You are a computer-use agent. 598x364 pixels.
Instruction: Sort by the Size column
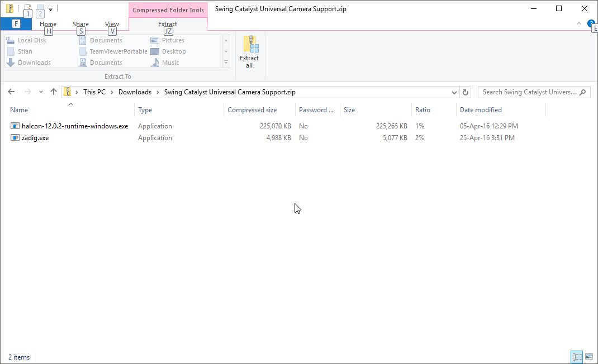349,110
